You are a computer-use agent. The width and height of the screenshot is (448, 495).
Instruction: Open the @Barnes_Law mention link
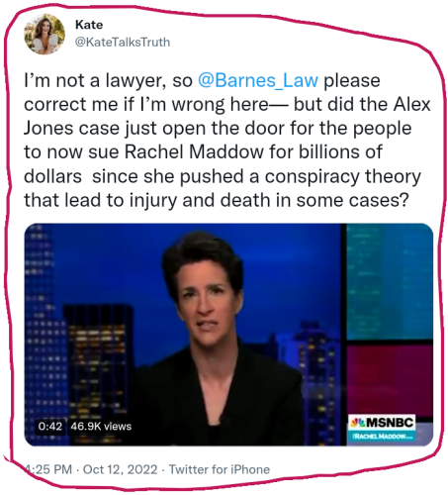click(258, 80)
